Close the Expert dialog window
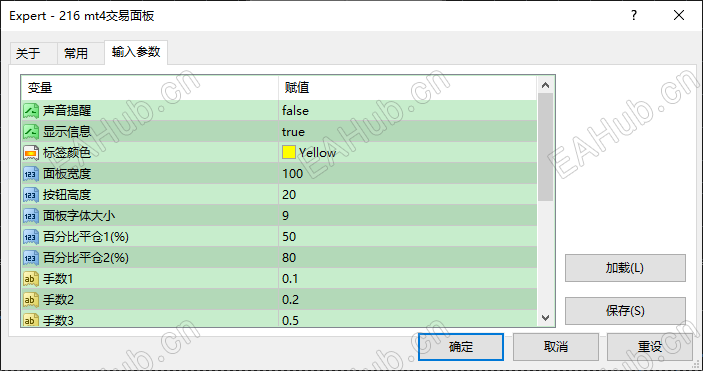This screenshot has height=371, width=703. [x=679, y=15]
